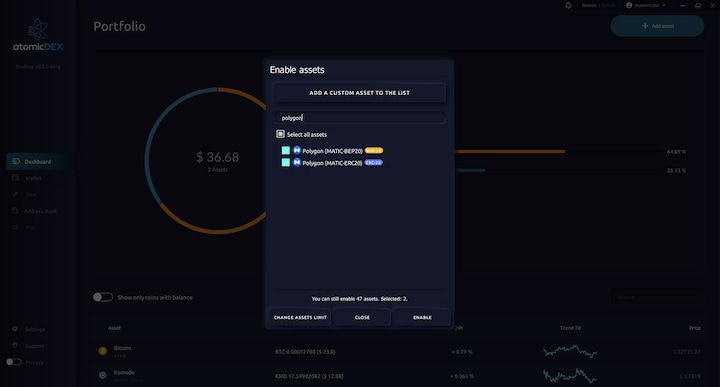Screen dimensions: 720x387
Task: Click the atomicDEX logo
Action: tap(38, 36)
